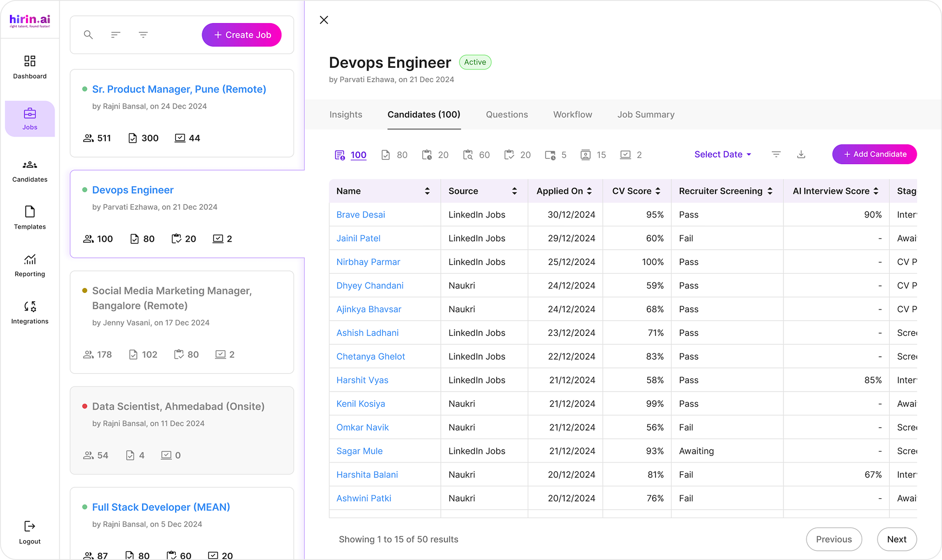
Task: Click the Create Job button
Action: 242,35
